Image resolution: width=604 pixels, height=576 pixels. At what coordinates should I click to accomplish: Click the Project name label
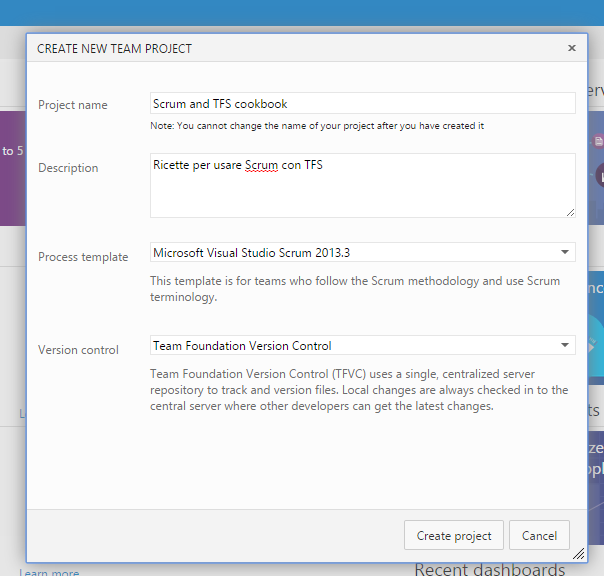tap(73, 105)
